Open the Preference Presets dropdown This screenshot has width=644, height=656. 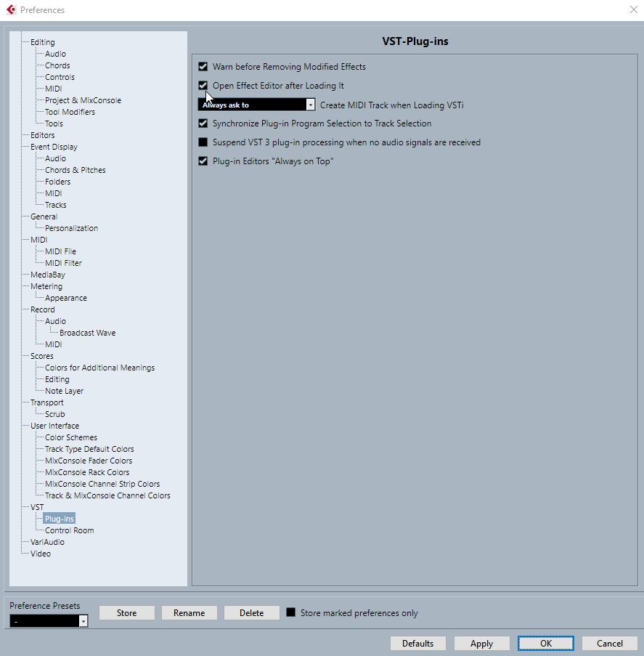pyautogui.click(x=49, y=621)
